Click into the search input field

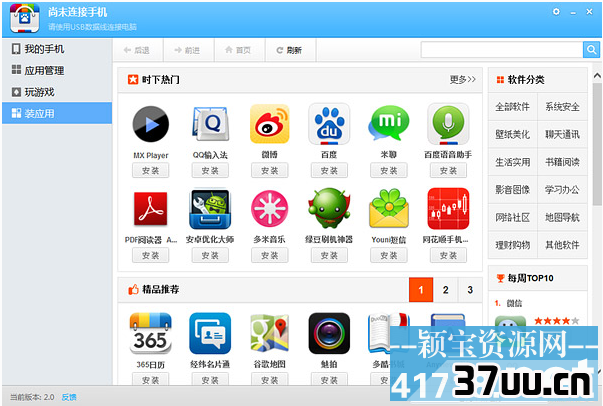pos(502,50)
